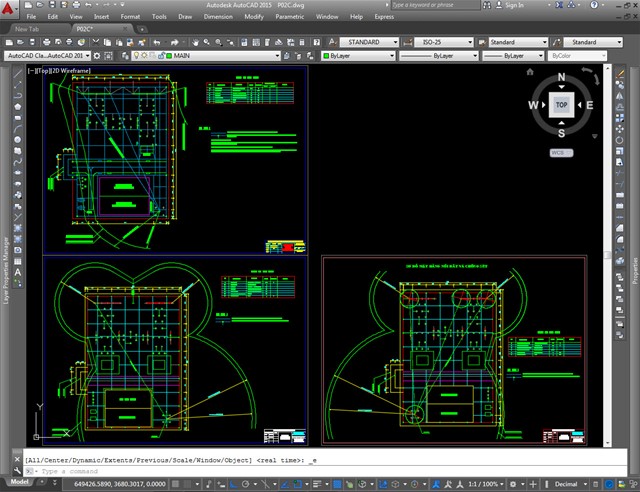Open the ByLayer linetype dropdown
Screen dimensions: 640x492
[439, 56]
